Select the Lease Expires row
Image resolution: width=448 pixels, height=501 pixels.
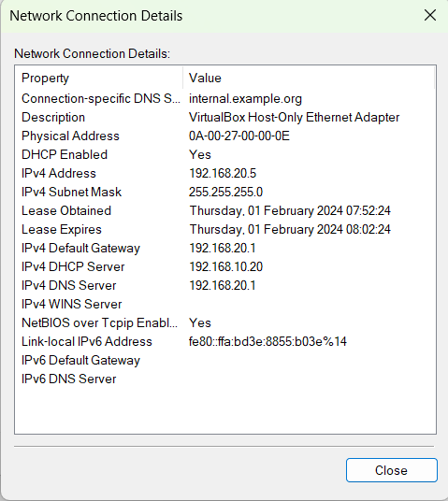point(225,229)
